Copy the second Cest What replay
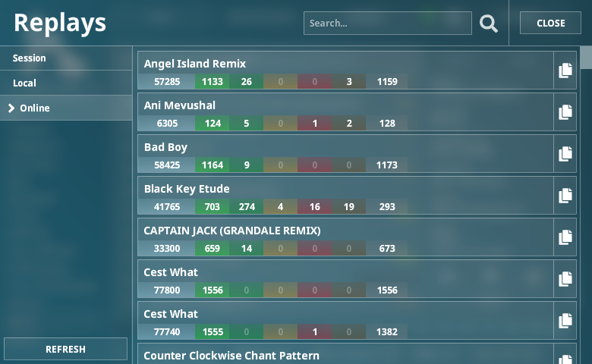This screenshot has width=592, height=364. (565, 321)
